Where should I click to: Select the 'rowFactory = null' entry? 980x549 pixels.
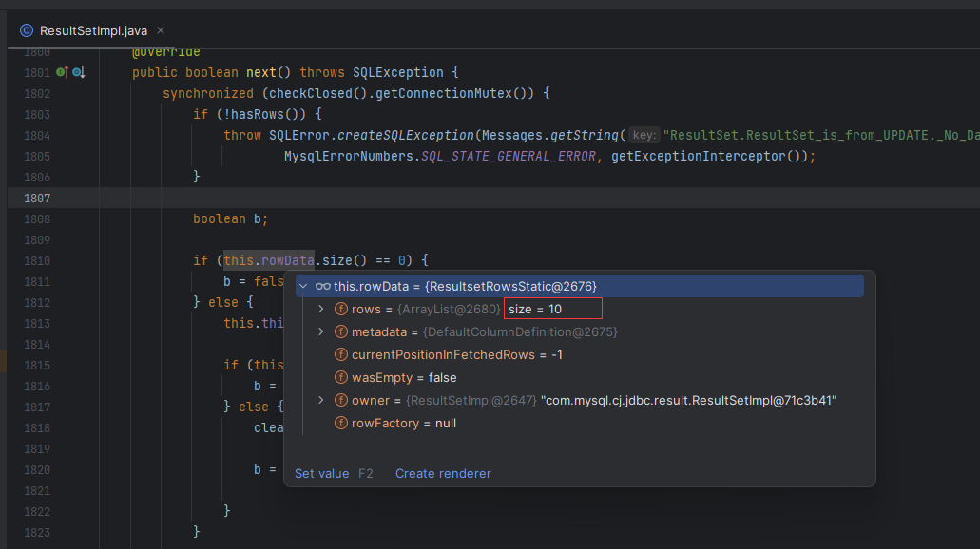pyautogui.click(x=404, y=424)
